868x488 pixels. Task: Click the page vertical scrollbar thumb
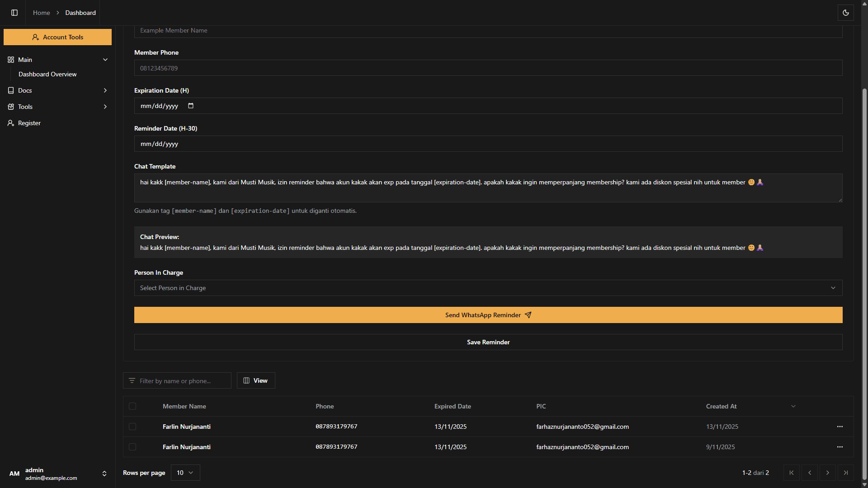tap(864, 285)
